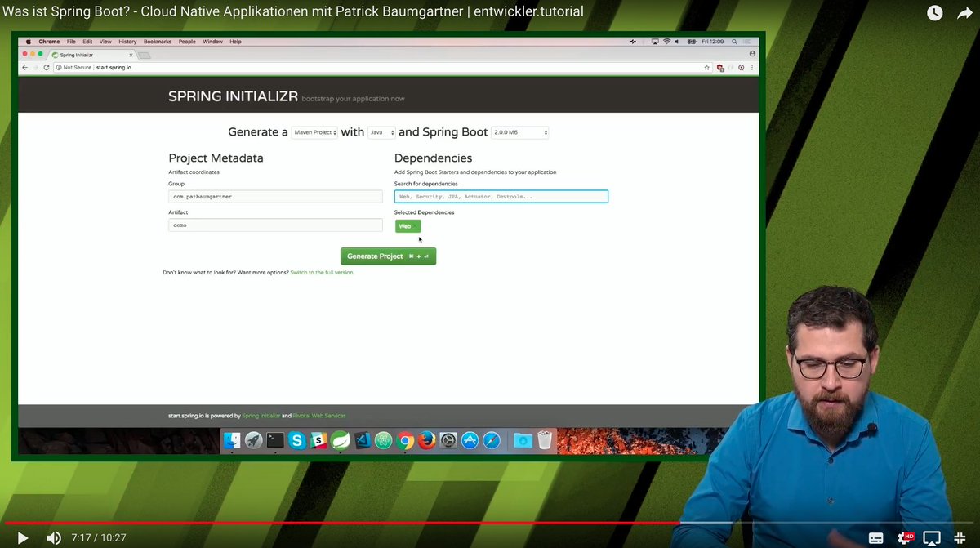Click the browser reload icon
The width and height of the screenshot is (980, 548).
[47, 67]
